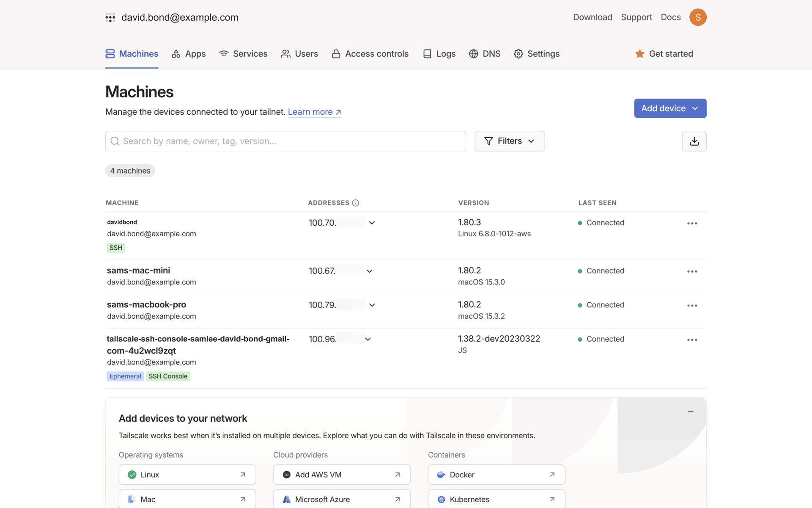
Task: Open more options for sams-mac-mini
Action: tap(692, 271)
